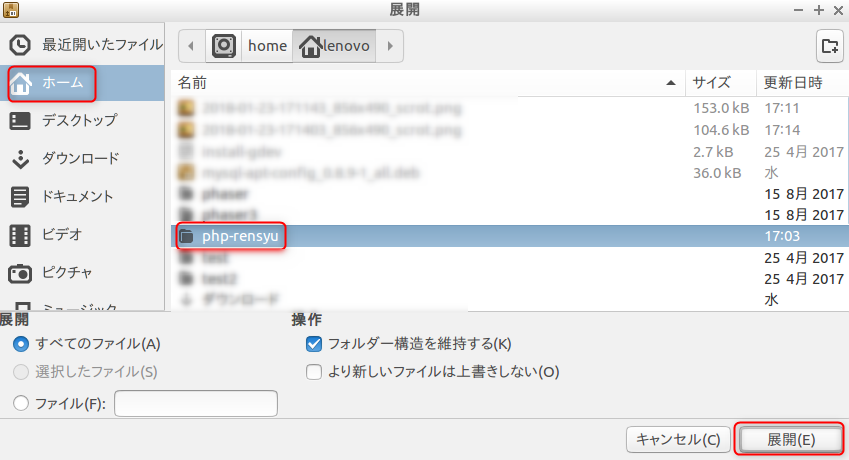849x460 pixels.
Task: Sort by 名前 column header arrow
Action: (x=671, y=83)
